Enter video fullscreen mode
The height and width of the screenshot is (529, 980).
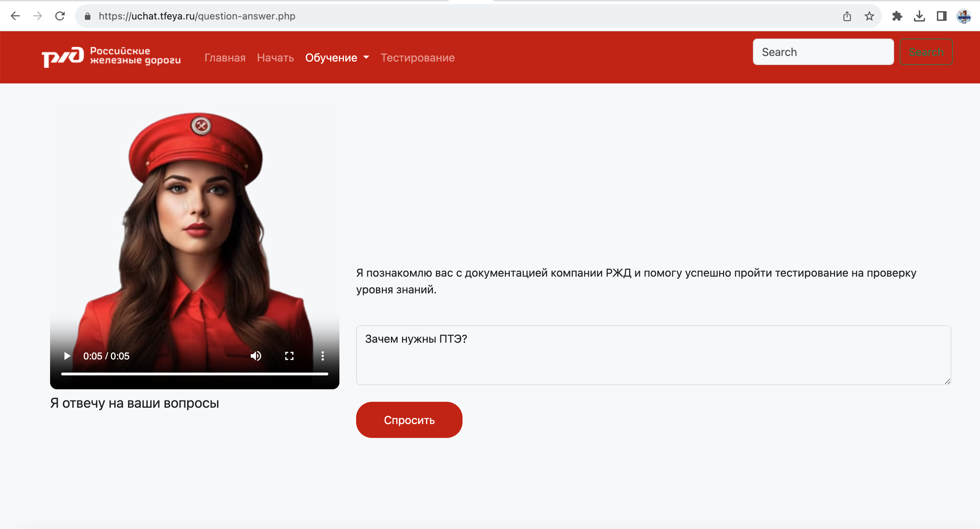289,356
